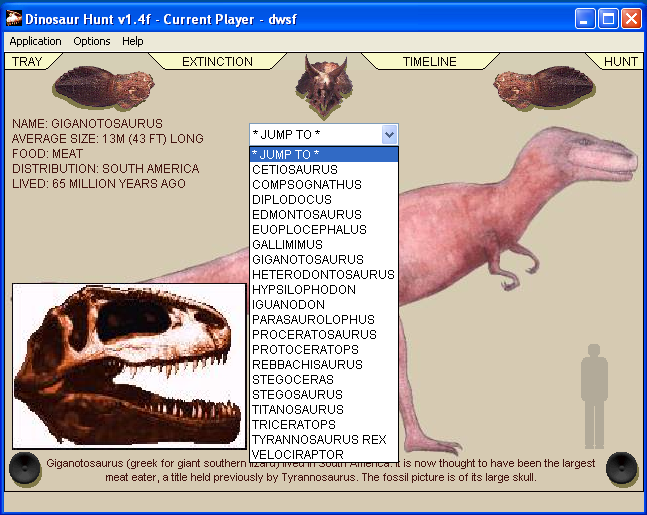Select IGUANODON from the dropdown
Viewport: 647px width, 515px height.
[324, 305]
